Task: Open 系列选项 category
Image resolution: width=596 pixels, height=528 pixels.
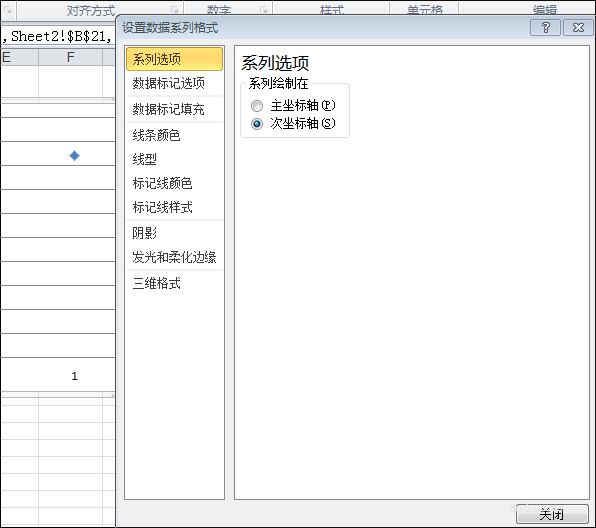Action: 174,59
